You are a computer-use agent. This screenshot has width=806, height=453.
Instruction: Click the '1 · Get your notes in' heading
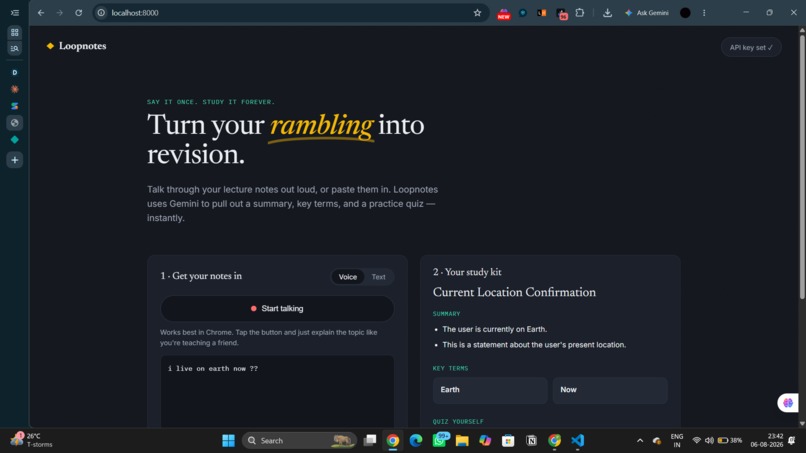[201, 276]
